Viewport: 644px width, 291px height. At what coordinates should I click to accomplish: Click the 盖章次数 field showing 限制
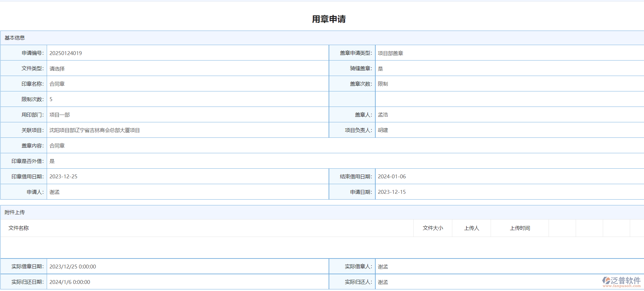[x=383, y=84]
